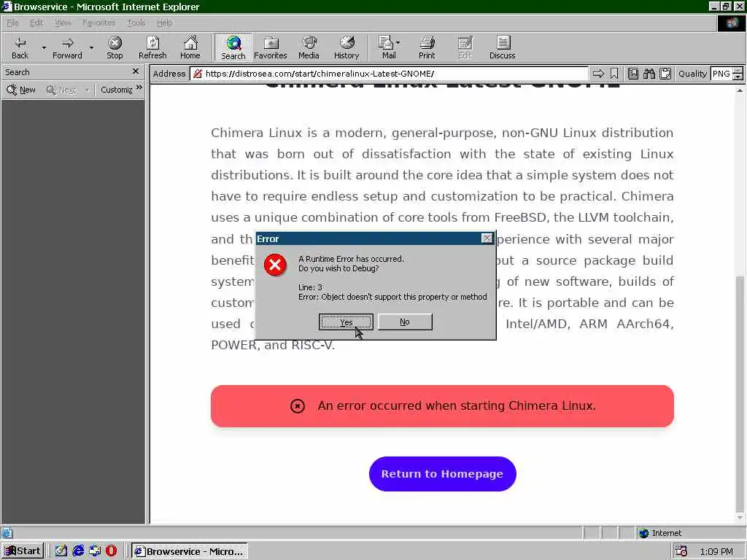
Task: Open the File menu
Action: 12,23
